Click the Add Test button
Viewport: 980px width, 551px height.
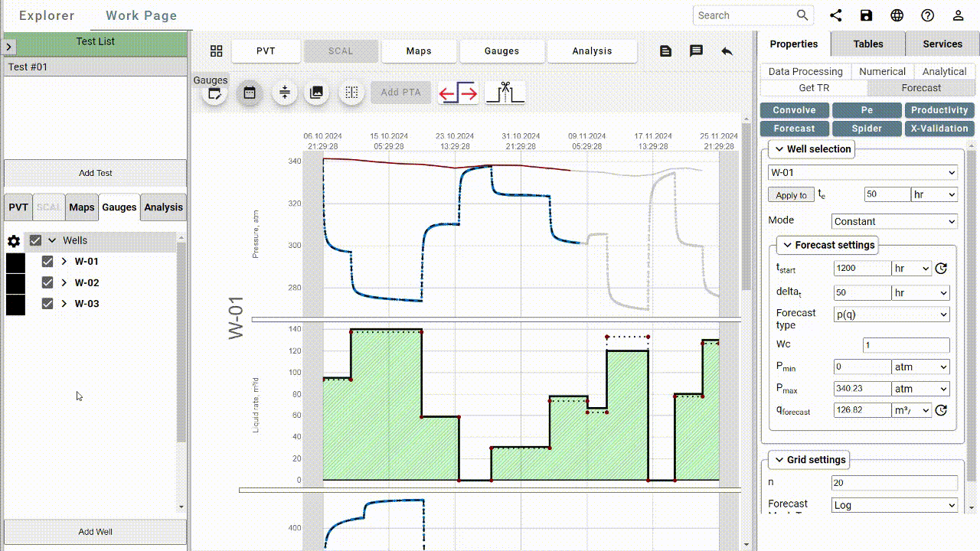pyautogui.click(x=96, y=173)
